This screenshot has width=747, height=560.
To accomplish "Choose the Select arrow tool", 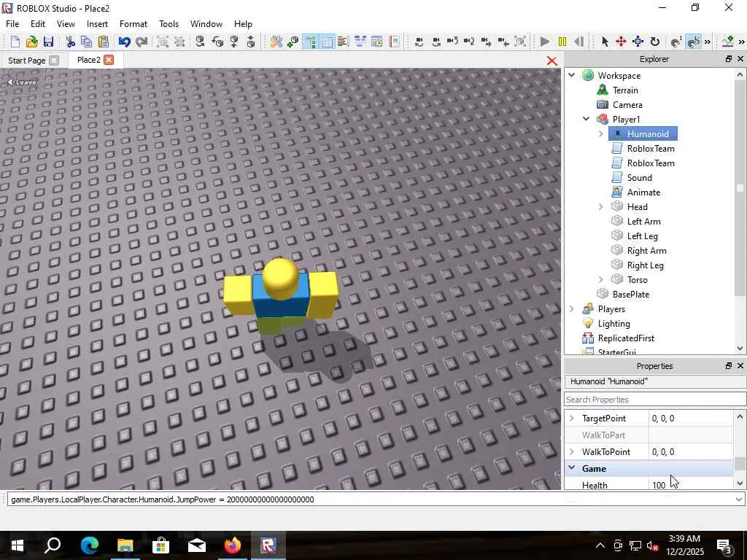I will [x=605, y=42].
